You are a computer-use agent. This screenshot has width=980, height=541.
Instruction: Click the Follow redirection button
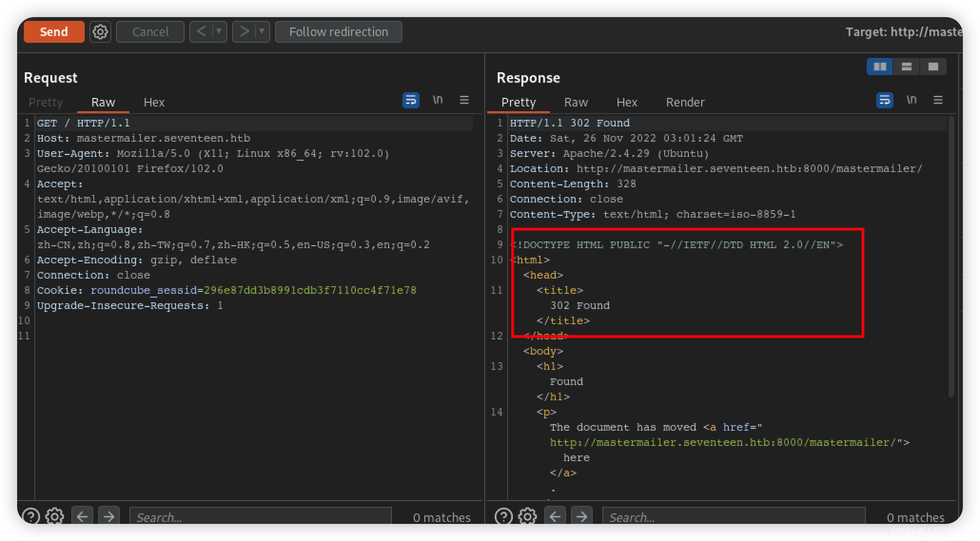(x=338, y=32)
